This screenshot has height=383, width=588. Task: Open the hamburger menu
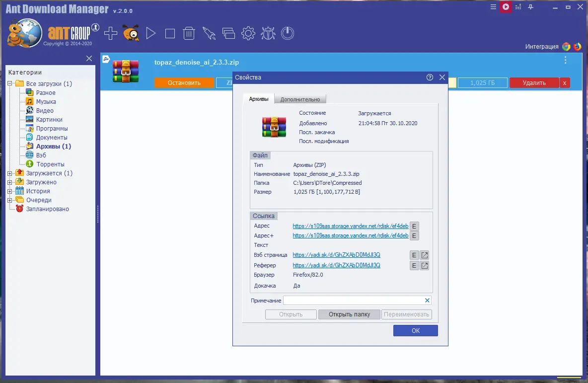[493, 7]
